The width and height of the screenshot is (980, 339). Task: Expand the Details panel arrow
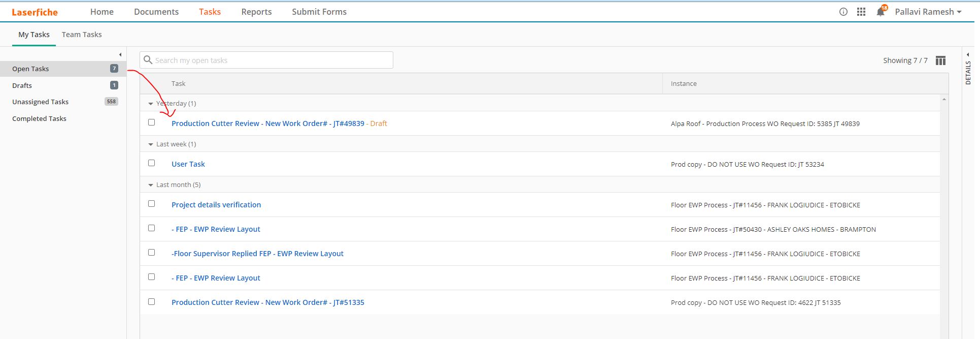point(968,54)
